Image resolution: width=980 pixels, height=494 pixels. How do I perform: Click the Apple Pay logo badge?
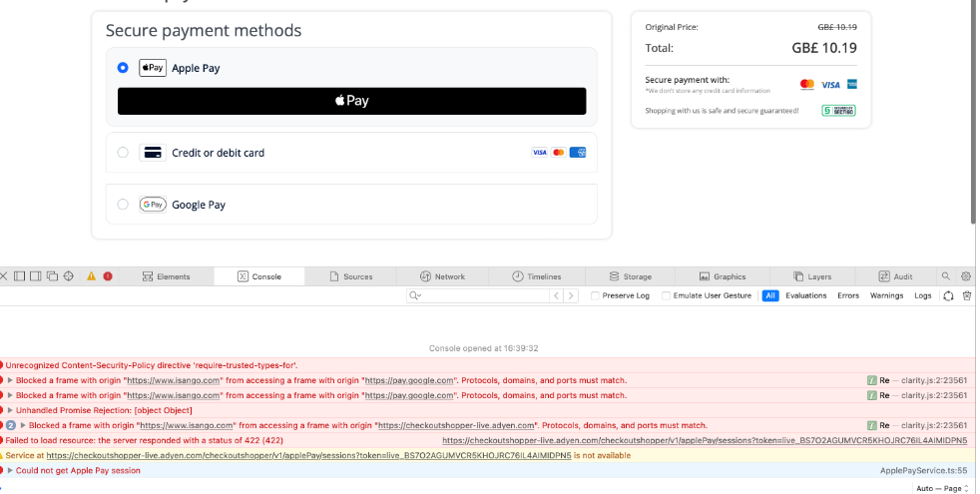(153, 68)
